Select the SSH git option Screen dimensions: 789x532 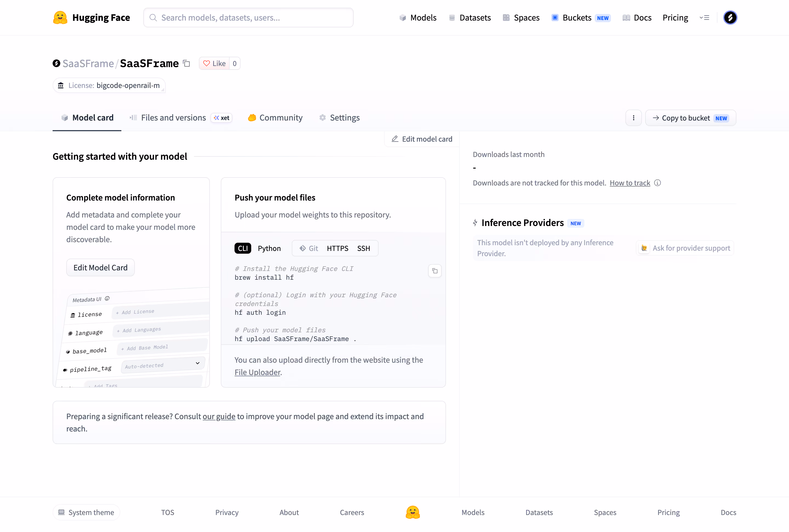tap(364, 248)
